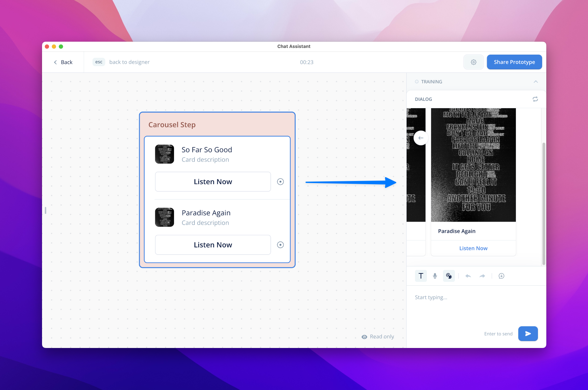
Task: Redo dialog turn forward arrow
Action: 482,276
